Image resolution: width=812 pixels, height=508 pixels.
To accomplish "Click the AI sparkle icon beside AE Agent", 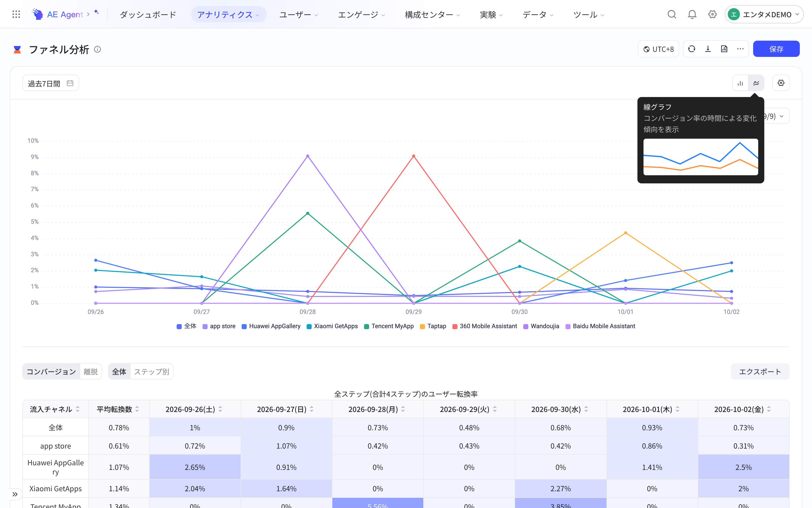I will tap(96, 12).
